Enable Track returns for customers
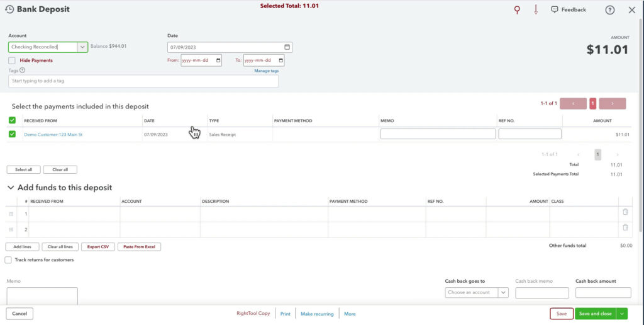The width and height of the screenshot is (644, 325). coord(8,259)
